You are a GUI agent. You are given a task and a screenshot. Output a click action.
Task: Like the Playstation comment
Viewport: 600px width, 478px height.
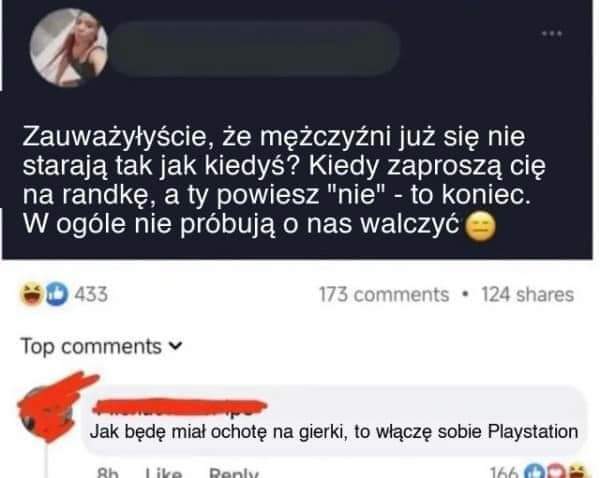(x=164, y=473)
